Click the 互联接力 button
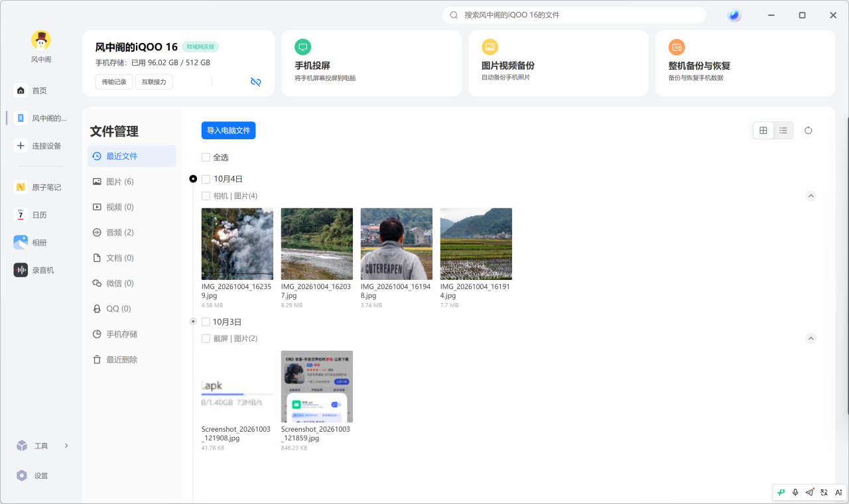The width and height of the screenshot is (849, 504). (x=154, y=82)
